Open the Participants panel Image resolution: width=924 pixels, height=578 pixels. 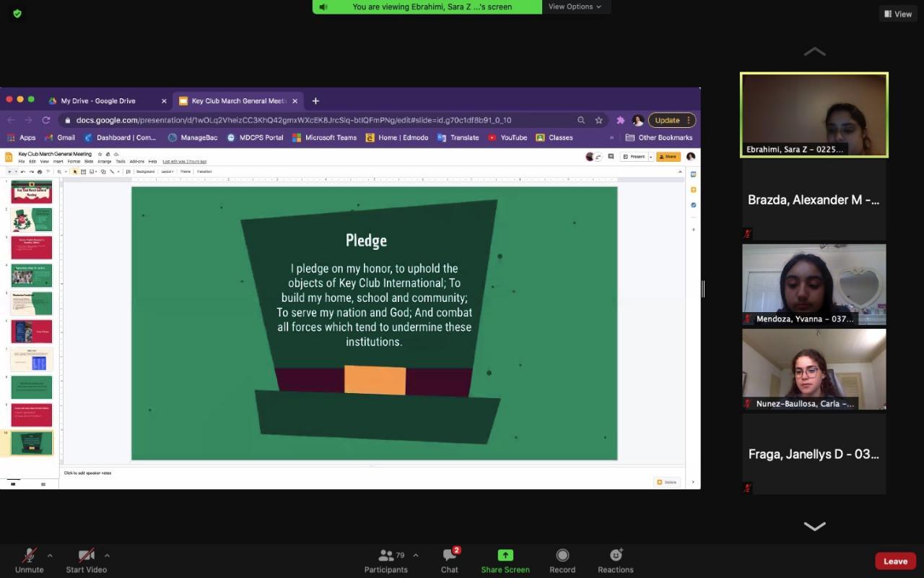click(386, 560)
